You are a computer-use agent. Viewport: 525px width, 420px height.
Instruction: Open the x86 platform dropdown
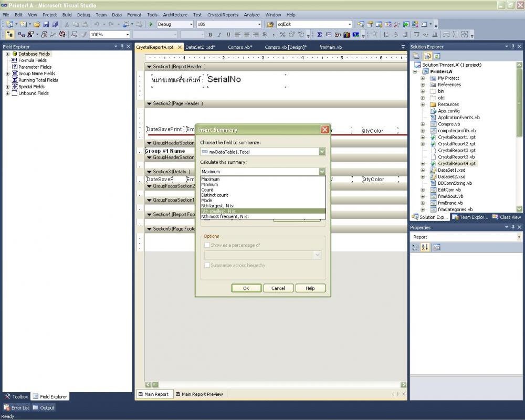pyautogui.click(x=259, y=24)
